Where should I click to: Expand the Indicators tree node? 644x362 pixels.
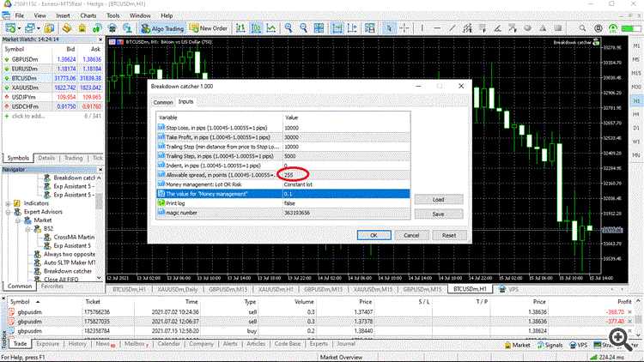pos(9,203)
